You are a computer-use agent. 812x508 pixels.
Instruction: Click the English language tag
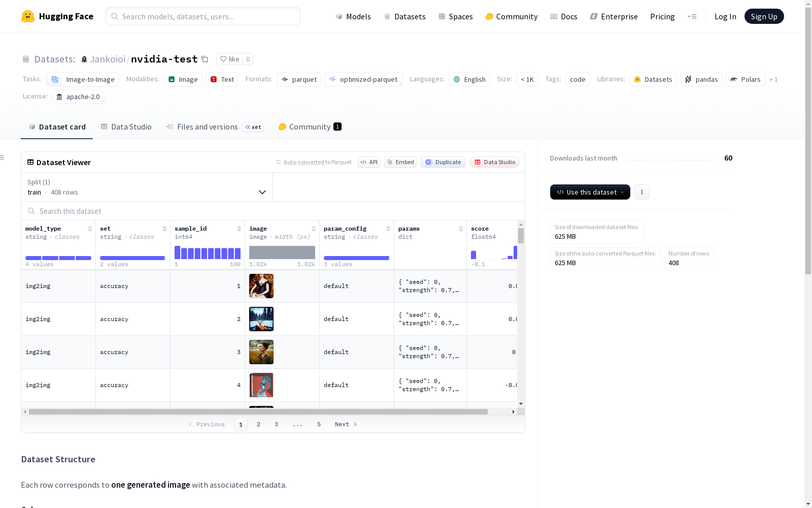point(469,79)
